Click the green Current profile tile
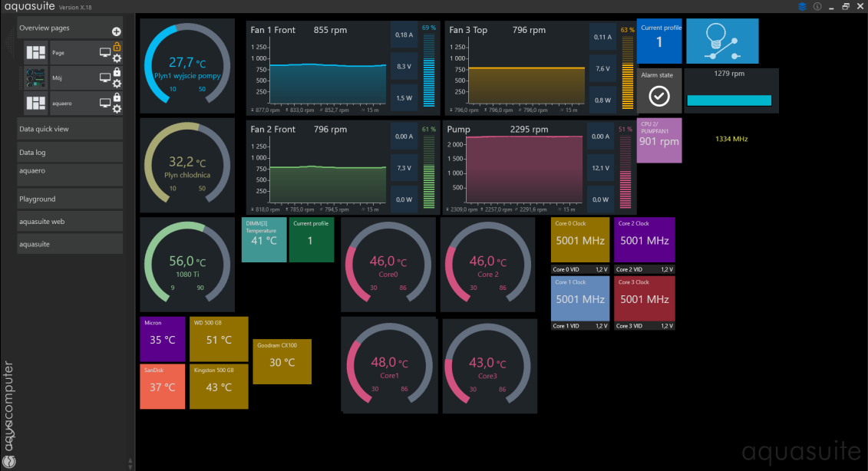Screen dimensions: 868x471 click(x=311, y=239)
